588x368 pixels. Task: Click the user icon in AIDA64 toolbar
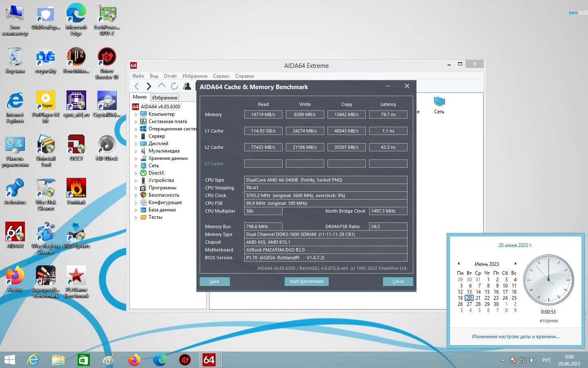point(187,86)
